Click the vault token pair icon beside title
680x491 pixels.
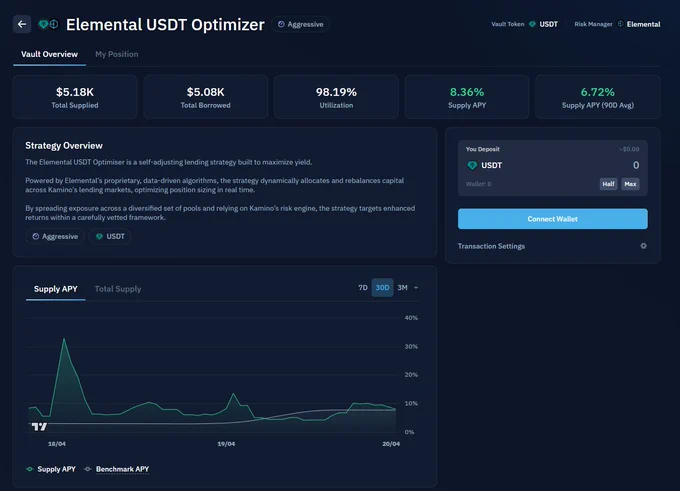tap(48, 24)
